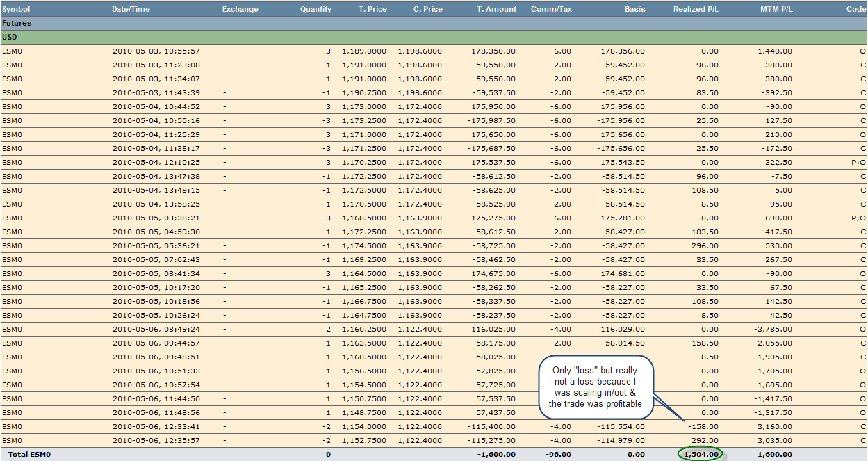Click timestamp 2010-05-05, 10:17:20

(x=156, y=287)
